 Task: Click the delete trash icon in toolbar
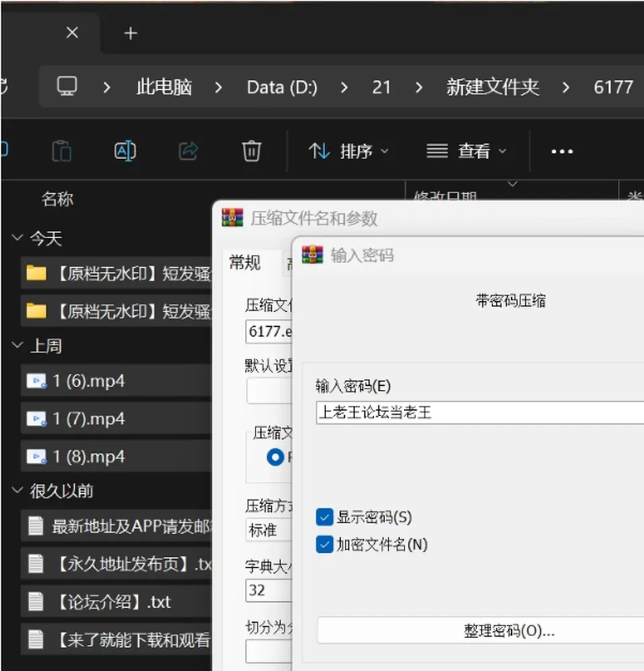(x=251, y=151)
